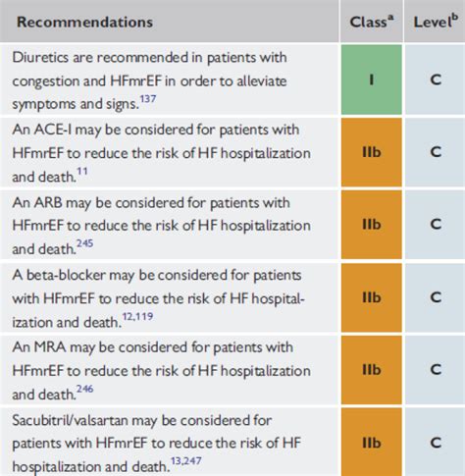The width and height of the screenshot is (465, 476).
Task: Click the Class column header
Action: pos(372,22)
